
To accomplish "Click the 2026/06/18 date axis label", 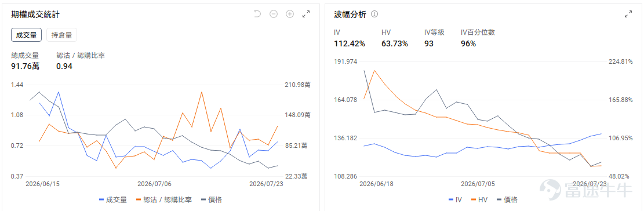I will tap(377, 184).
